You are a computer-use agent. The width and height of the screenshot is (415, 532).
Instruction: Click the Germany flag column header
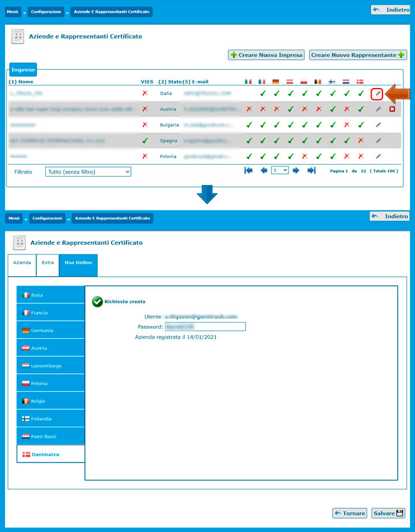276,82
